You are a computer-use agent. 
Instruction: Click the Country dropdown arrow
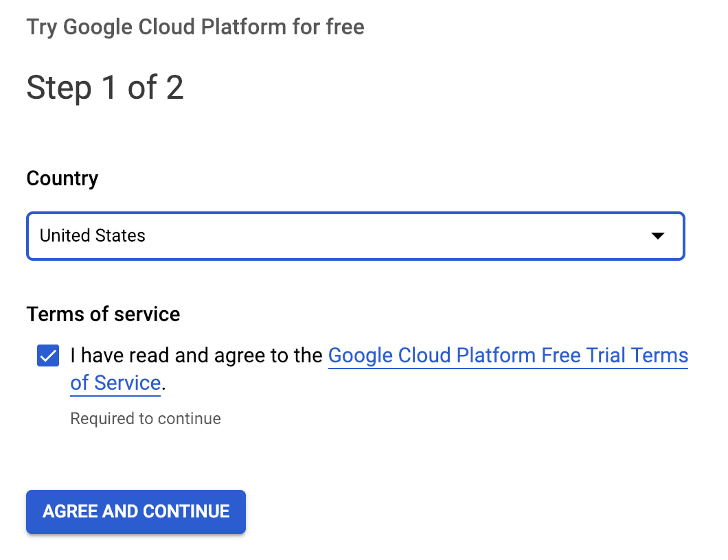[x=657, y=235]
